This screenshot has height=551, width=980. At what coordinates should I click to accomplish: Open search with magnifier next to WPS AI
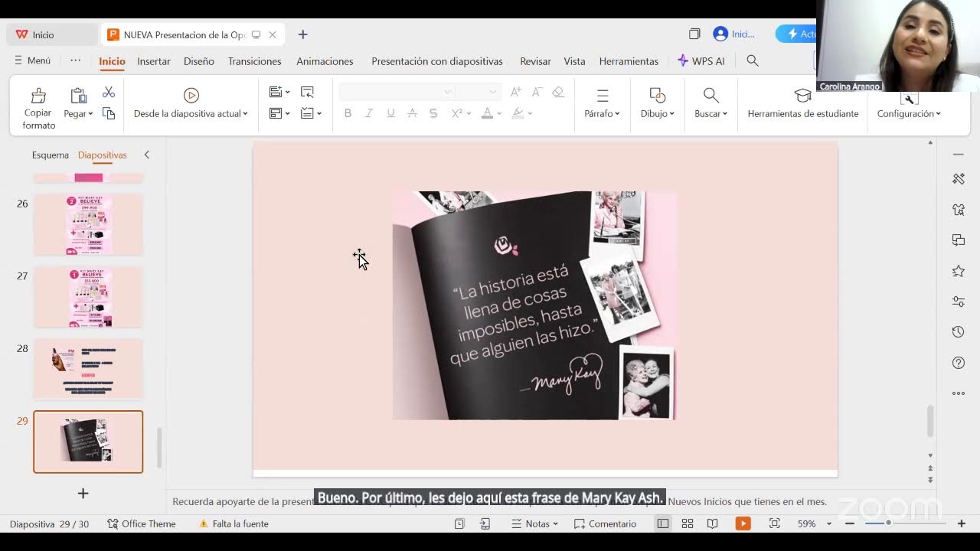(x=753, y=60)
